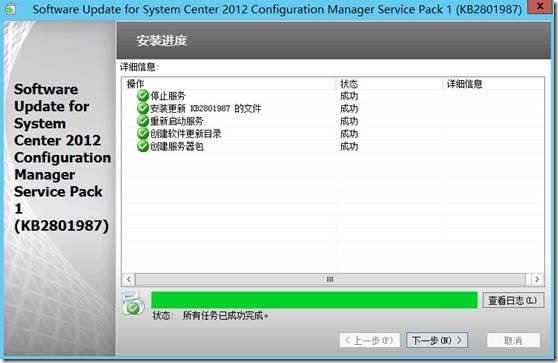Click the 详细信息: label above the list

[139, 67]
